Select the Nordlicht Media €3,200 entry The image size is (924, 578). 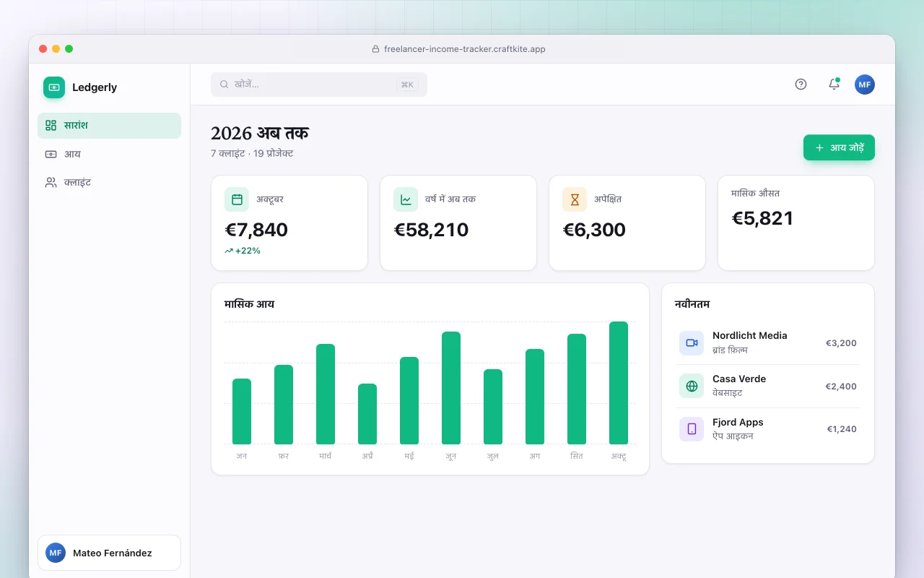click(x=768, y=343)
